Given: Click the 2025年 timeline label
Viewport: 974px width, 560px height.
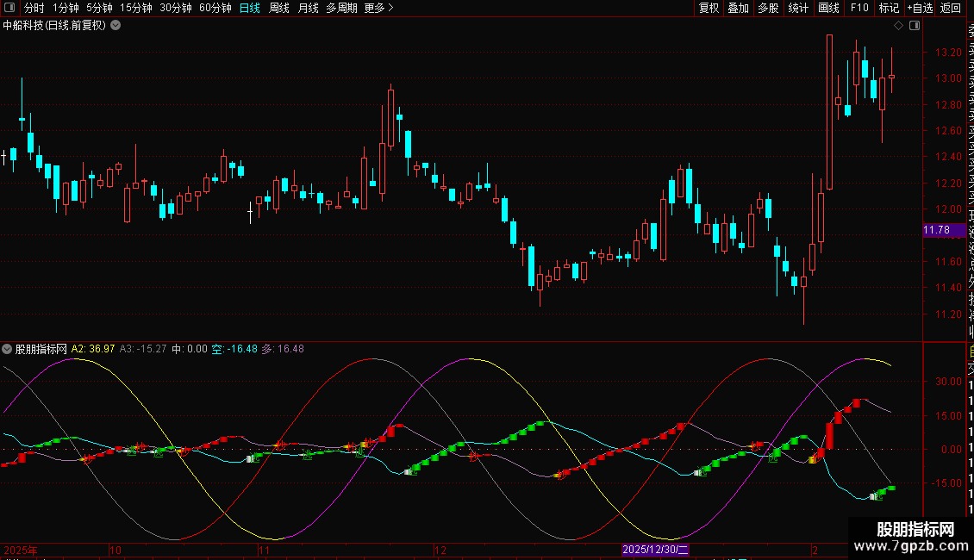Looking at the screenshot, I should click(x=21, y=550).
